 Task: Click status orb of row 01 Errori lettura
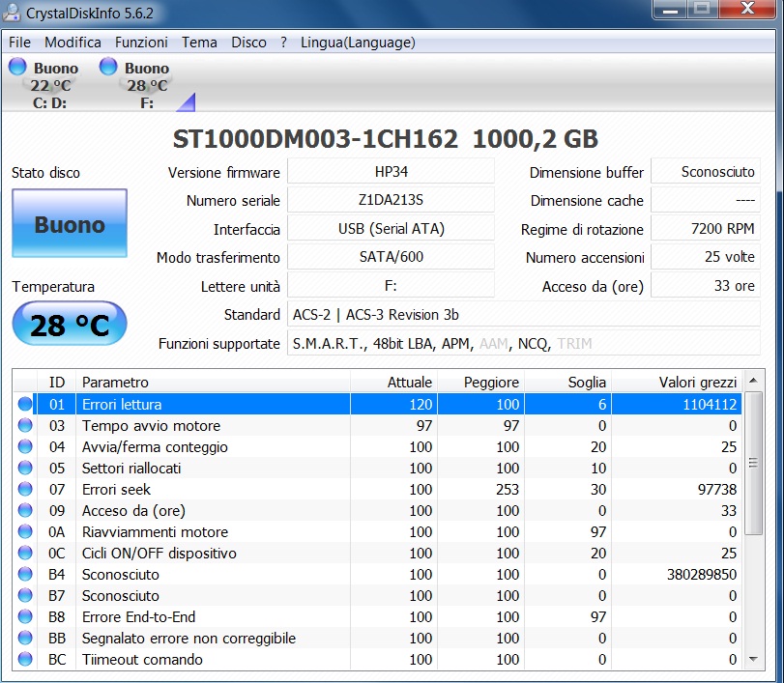(x=25, y=404)
